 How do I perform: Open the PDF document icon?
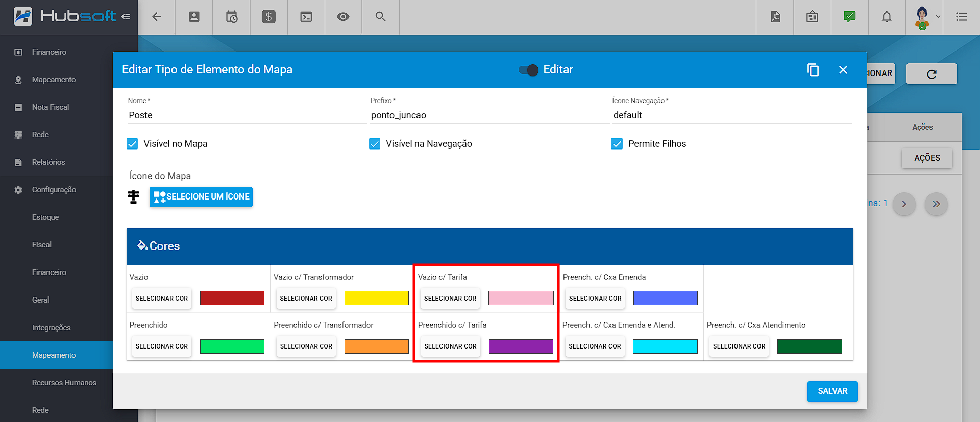point(775,17)
